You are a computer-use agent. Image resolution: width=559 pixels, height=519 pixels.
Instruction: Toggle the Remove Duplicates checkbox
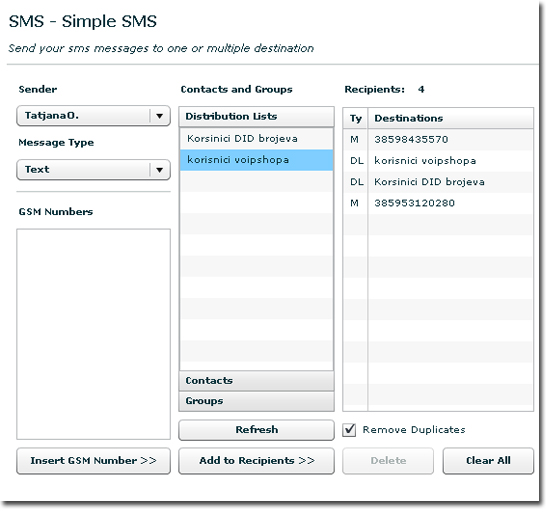349,430
